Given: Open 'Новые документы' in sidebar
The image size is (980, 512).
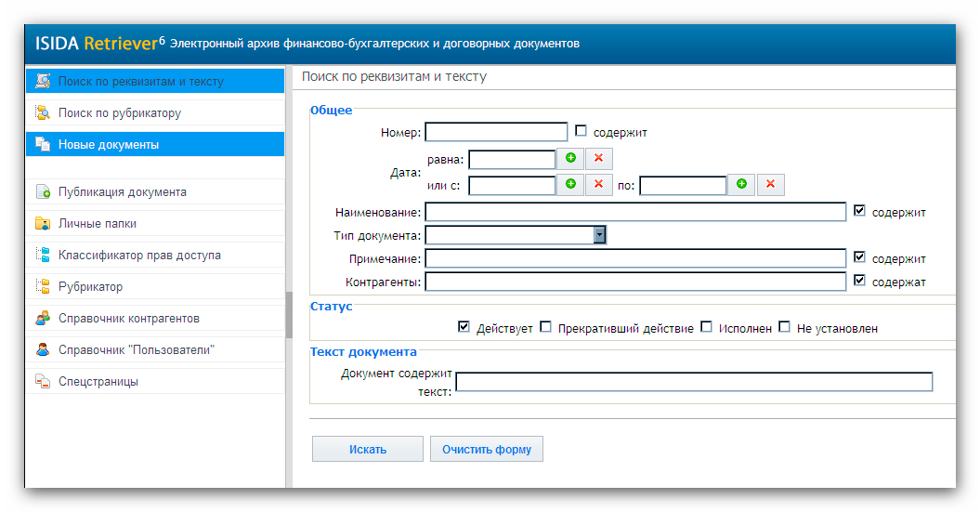Looking at the screenshot, I should (155, 144).
